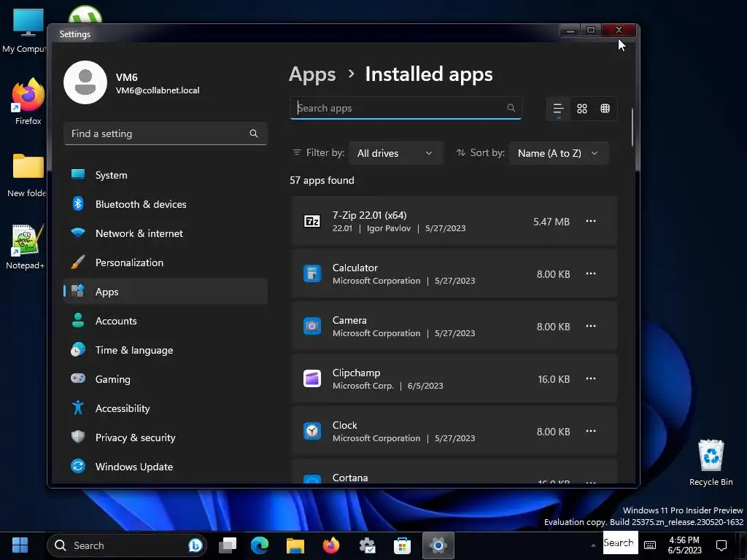Open more options for Clipchamp
The width and height of the screenshot is (747, 560).
(x=591, y=378)
